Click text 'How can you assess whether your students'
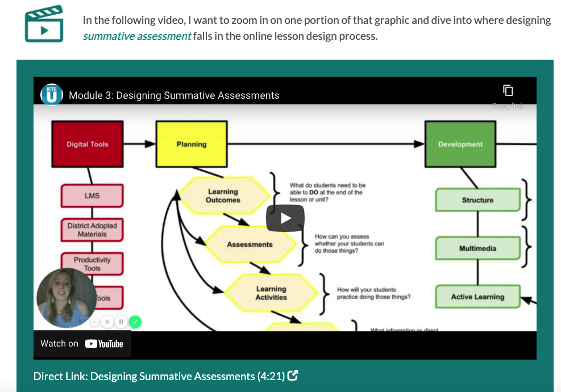Screen dimensions: 561x392 (349, 240)
